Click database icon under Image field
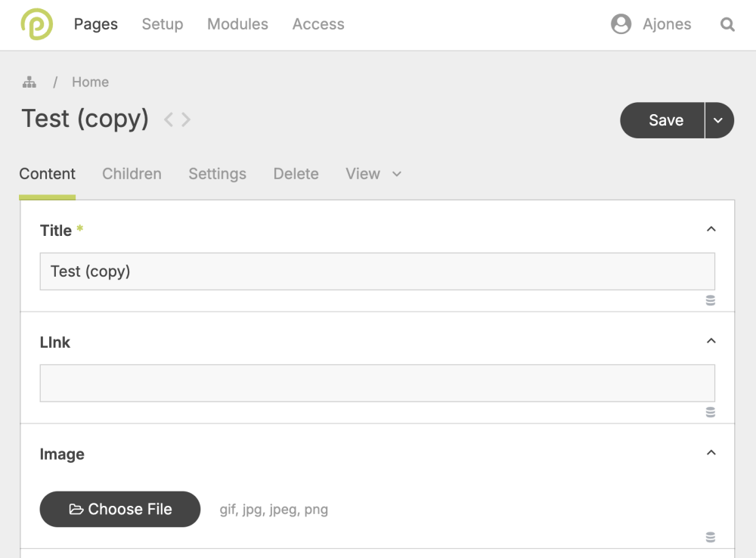 click(710, 538)
